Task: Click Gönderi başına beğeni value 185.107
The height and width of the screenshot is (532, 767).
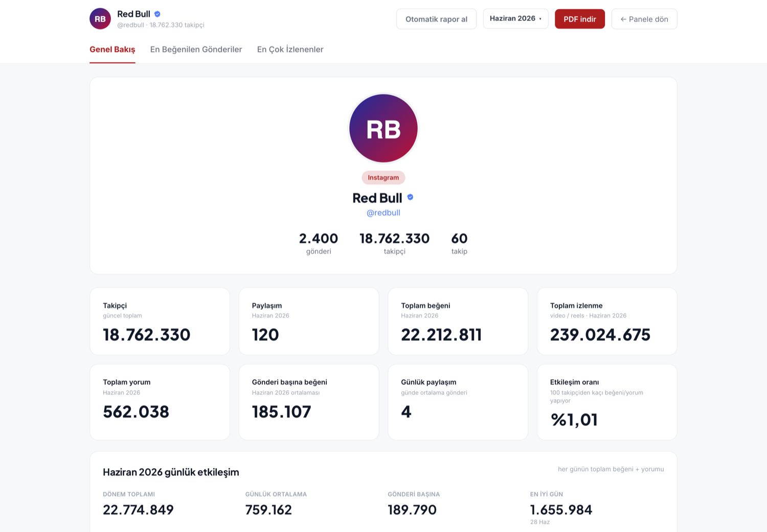Action: point(281,412)
